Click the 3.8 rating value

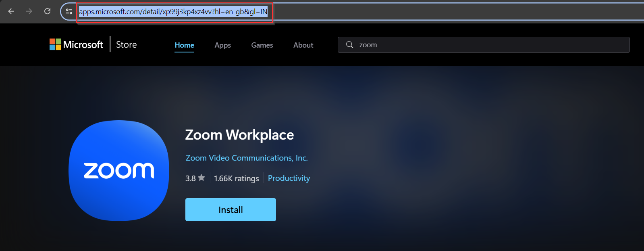[191, 178]
